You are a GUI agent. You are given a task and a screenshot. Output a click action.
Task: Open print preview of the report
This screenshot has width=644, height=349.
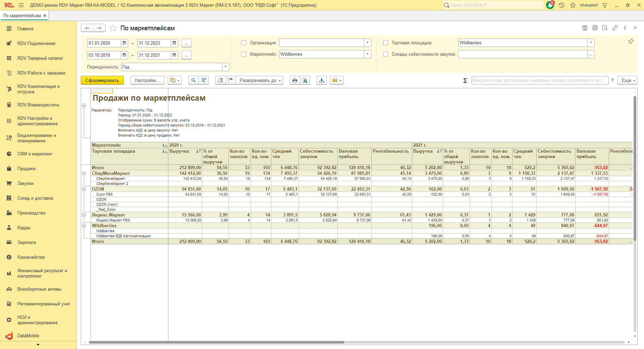[x=305, y=81]
